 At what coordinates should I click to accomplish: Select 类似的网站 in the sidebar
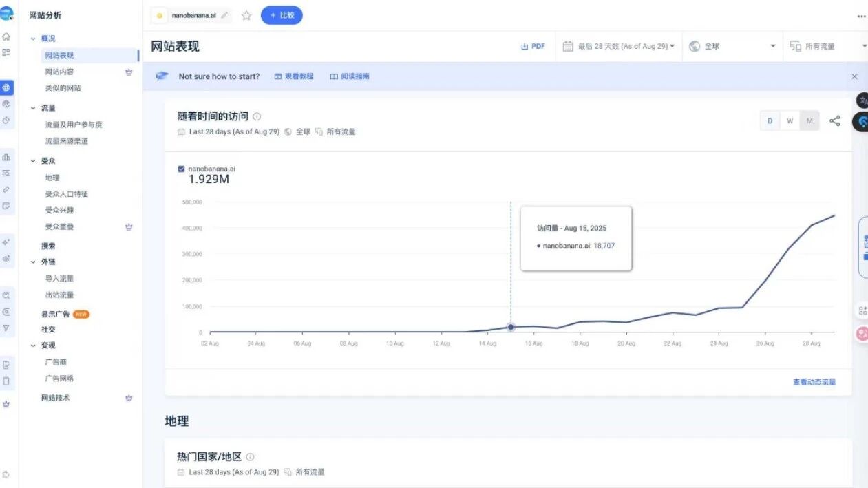(63, 88)
